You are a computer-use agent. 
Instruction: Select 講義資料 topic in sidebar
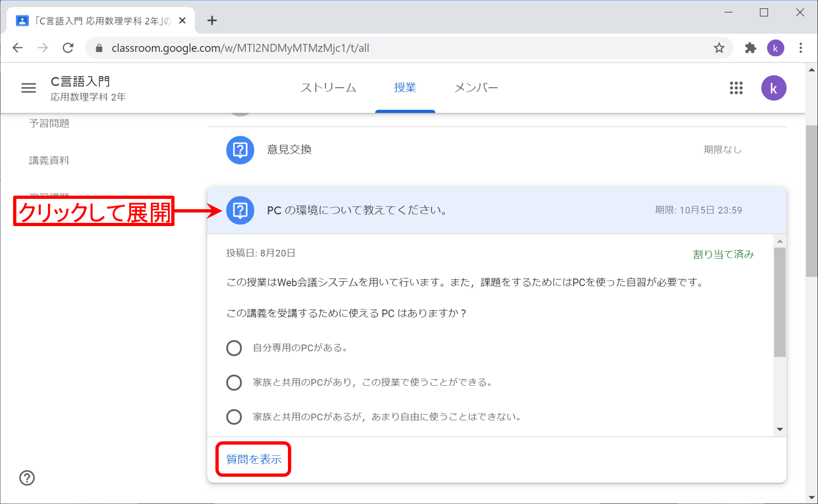tap(49, 161)
